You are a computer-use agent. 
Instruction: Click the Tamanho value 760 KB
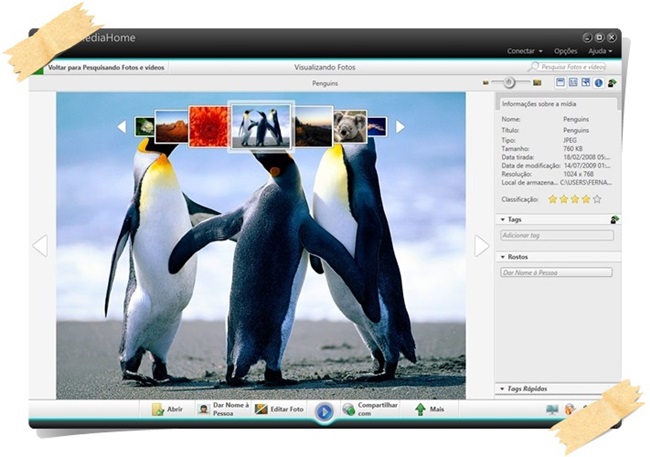click(x=573, y=148)
